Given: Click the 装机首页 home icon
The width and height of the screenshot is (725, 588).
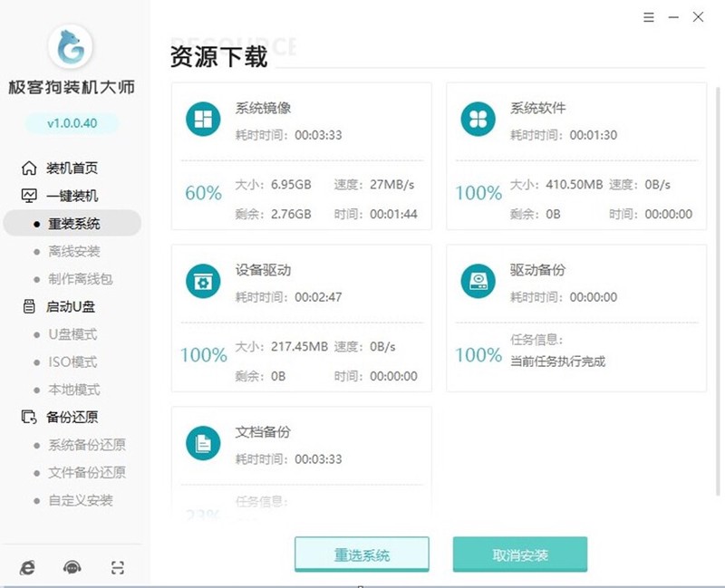Looking at the screenshot, I should click(29, 169).
